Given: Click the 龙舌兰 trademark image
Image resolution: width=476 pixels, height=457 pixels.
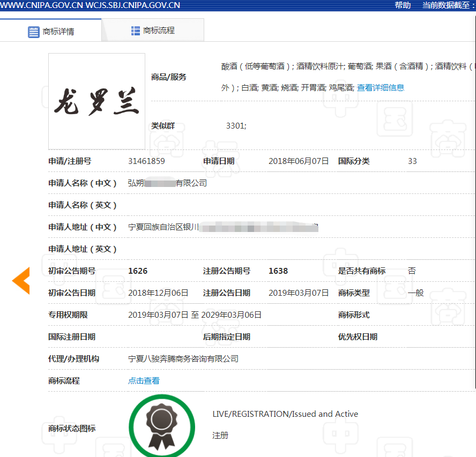Looking at the screenshot, I should click(96, 101).
